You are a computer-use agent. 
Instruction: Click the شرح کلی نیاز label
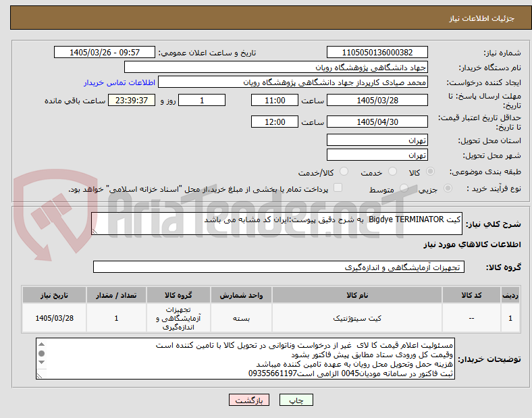(x=493, y=224)
